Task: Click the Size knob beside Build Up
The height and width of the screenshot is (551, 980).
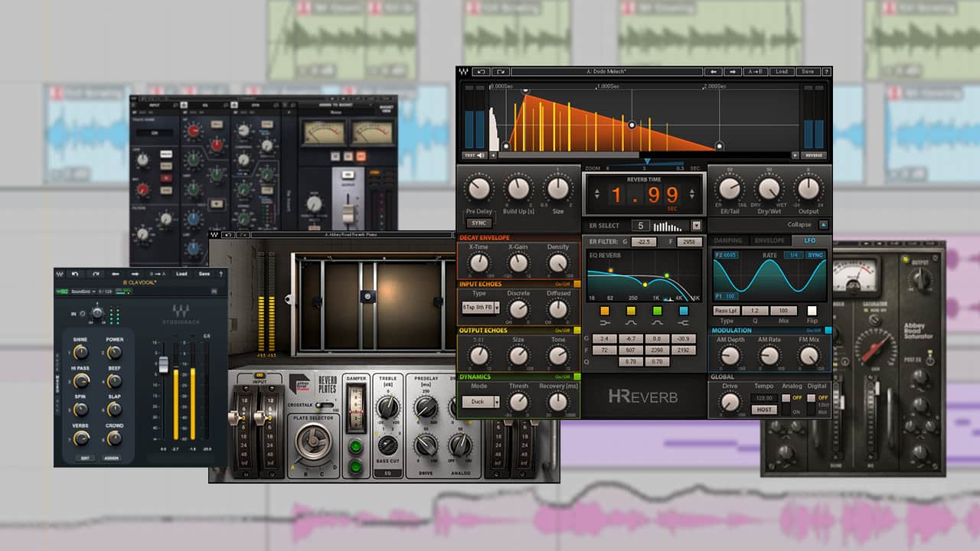Action: (558, 188)
